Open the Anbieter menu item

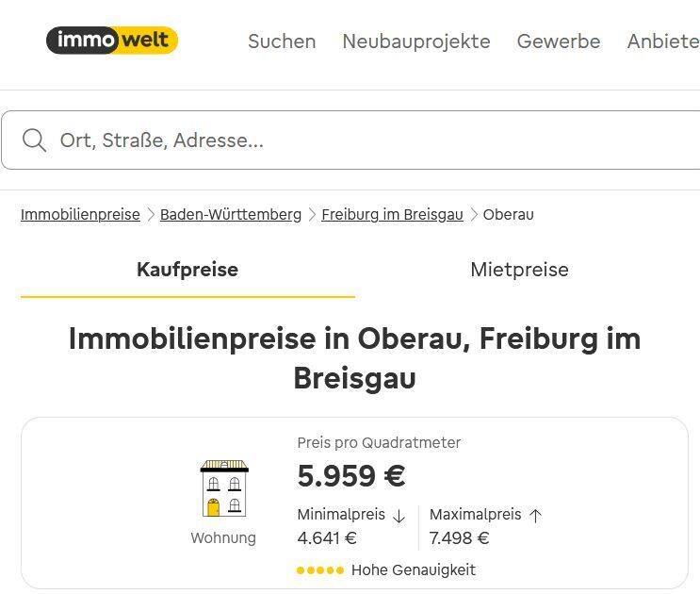coord(663,41)
